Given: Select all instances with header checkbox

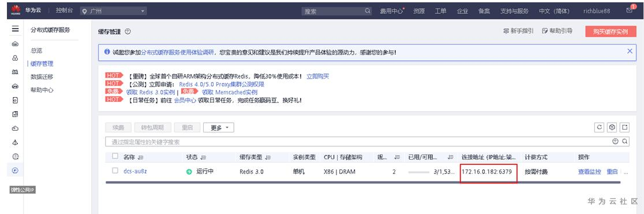Looking at the screenshot, I should tap(115, 156).
